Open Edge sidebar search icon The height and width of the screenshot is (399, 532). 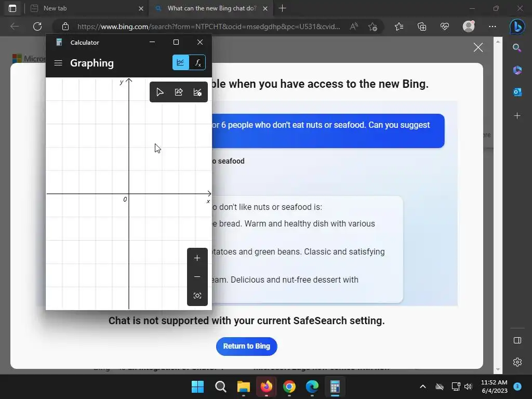click(x=517, y=48)
